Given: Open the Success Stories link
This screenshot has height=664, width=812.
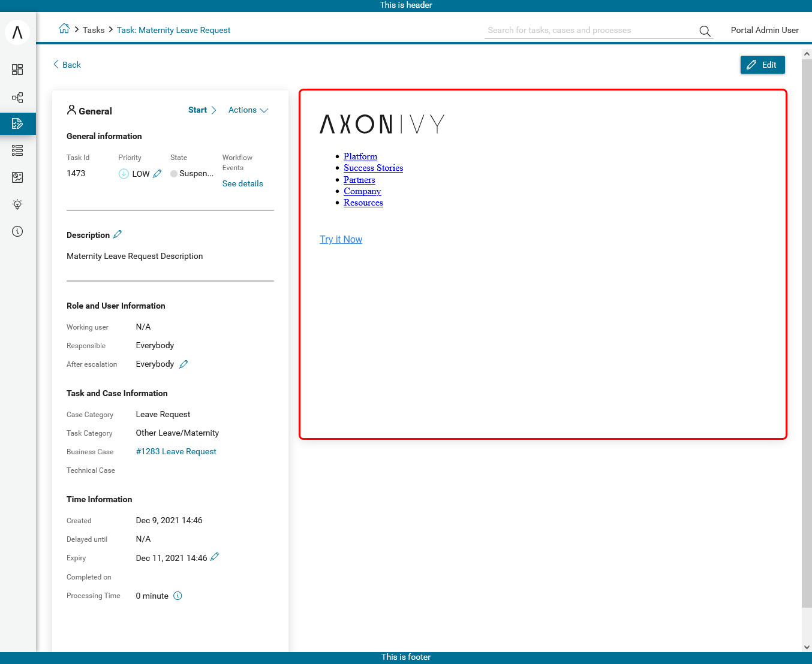Looking at the screenshot, I should point(373,168).
